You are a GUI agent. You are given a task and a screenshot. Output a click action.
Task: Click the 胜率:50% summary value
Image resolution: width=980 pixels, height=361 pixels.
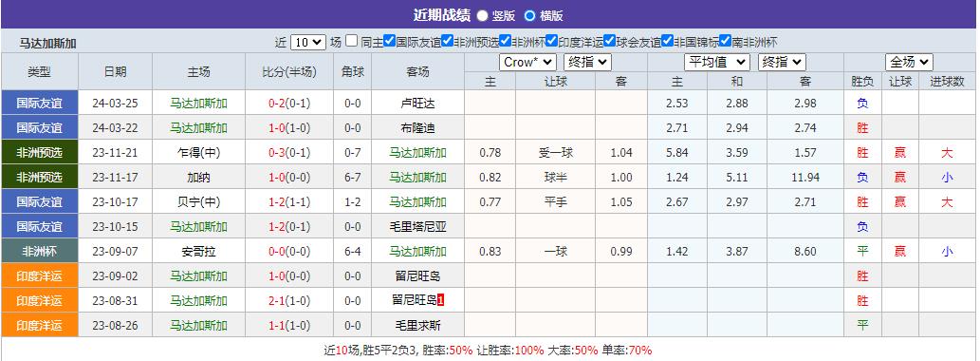[x=448, y=351]
